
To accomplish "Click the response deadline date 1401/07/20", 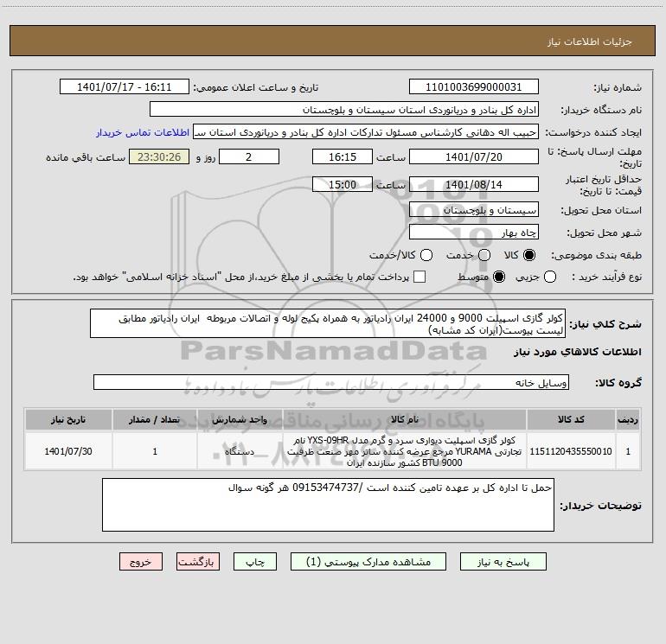I will pos(474,156).
